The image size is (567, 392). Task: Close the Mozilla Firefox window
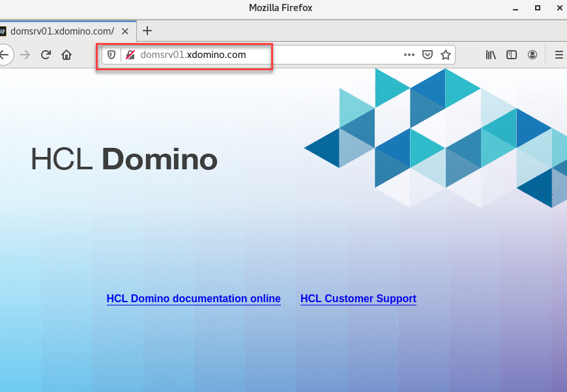click(559, 8)
